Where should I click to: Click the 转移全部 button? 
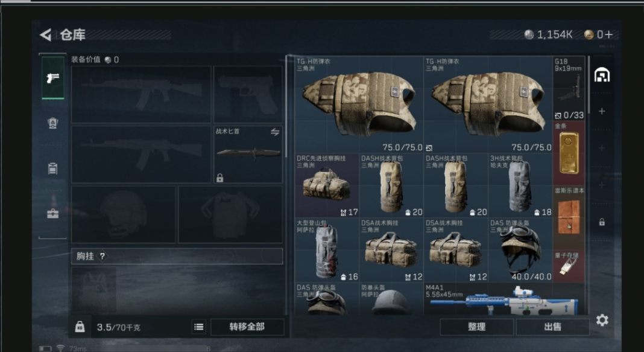click(x=247, y=327)
